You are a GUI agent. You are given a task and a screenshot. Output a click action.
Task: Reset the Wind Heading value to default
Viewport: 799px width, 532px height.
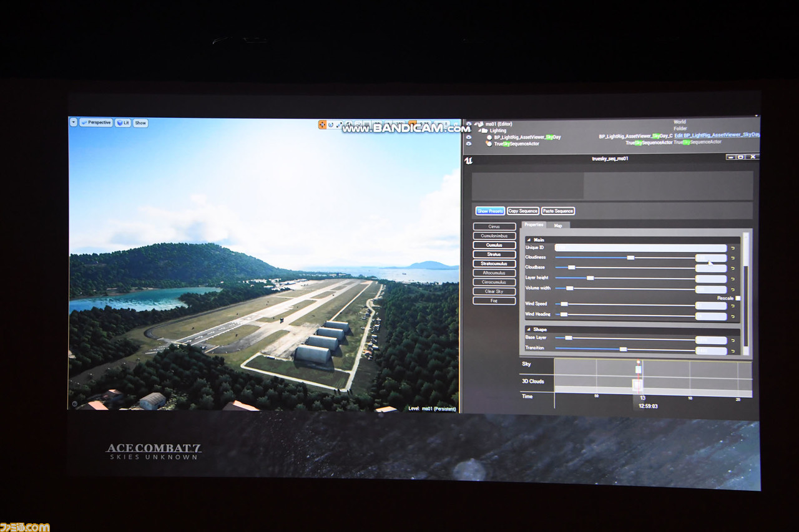coord(733,316)
